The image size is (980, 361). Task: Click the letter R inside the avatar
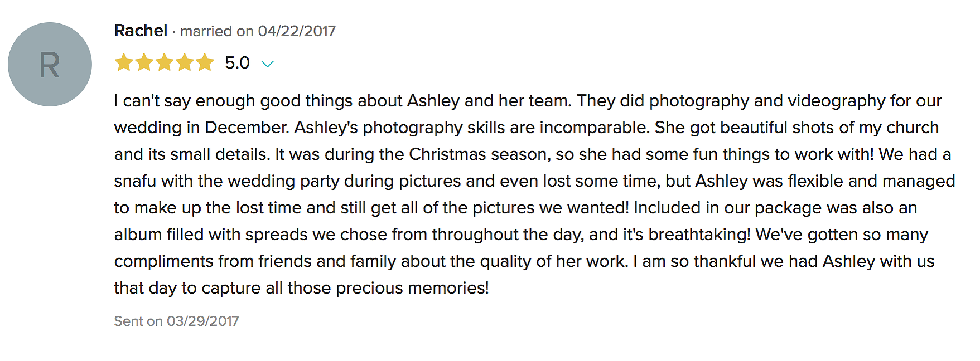pos(50,65)
